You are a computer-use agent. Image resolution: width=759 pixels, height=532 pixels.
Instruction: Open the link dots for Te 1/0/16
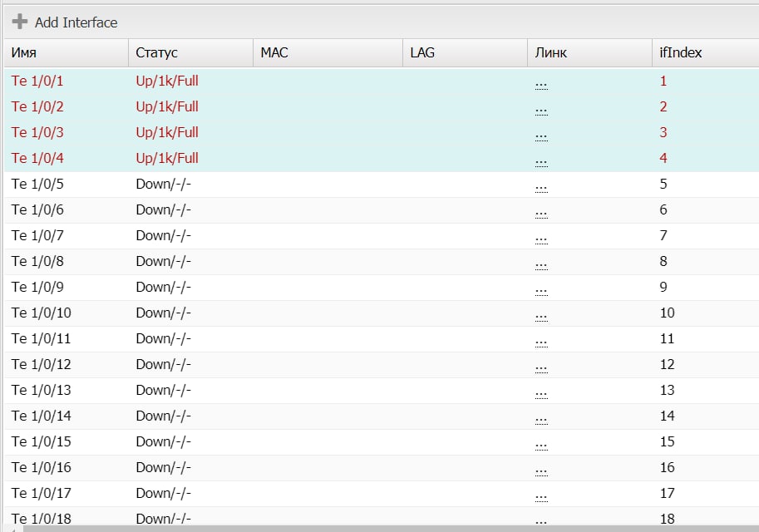point(541,472)
